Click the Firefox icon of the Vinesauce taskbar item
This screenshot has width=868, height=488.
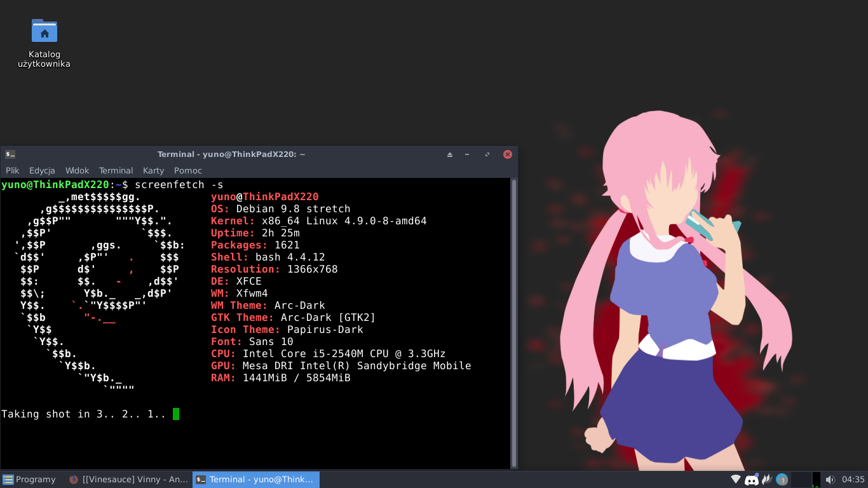tap(74, 480)
